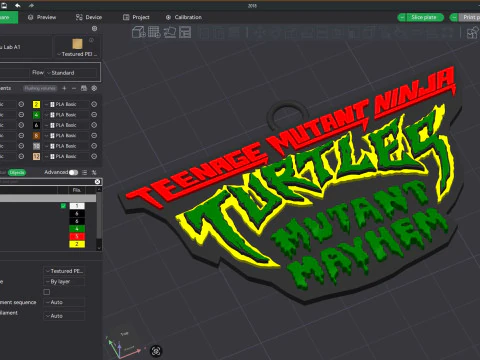This screenshot has height=360, width=480.
Task: Open filament 2 PLA Basic dropdown
Action: pos(66,104)
